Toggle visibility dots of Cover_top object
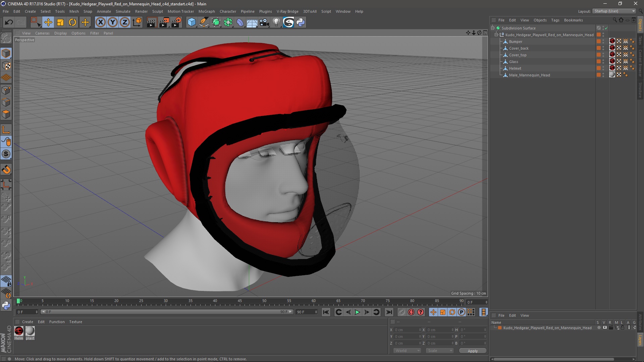 coord(603,55)
